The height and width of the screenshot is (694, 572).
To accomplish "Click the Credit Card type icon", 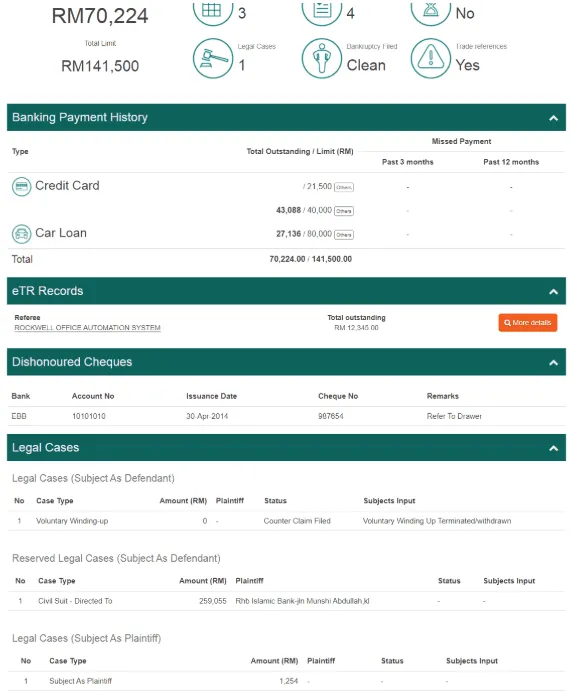I will [21, 186].
